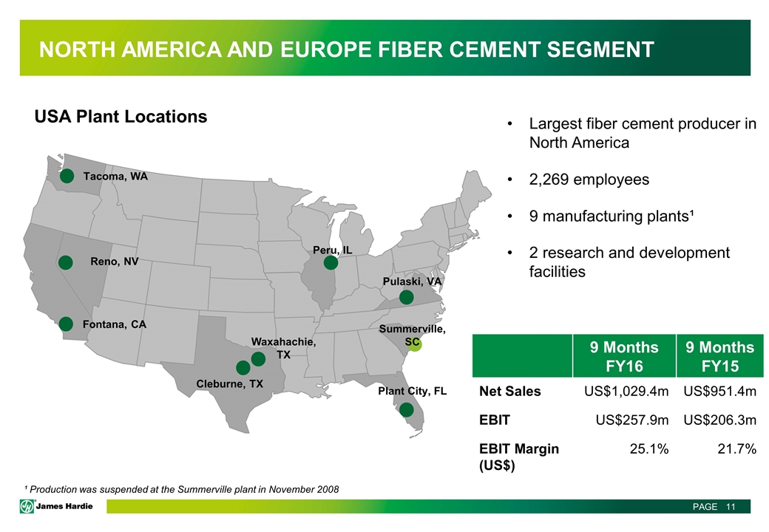
Task: Click the page number 11
Action: 731,506
